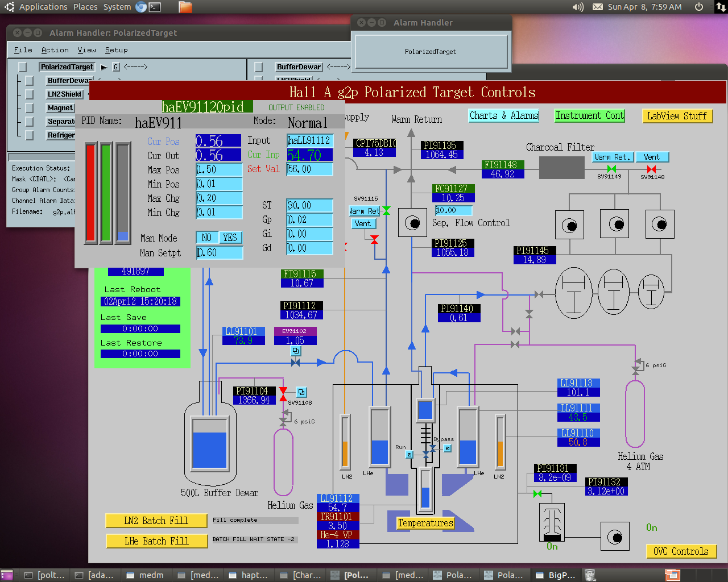Open the trash icon in the bottom panel
The height and width of the screenshot is (582, 728).
tap(590, 575)
